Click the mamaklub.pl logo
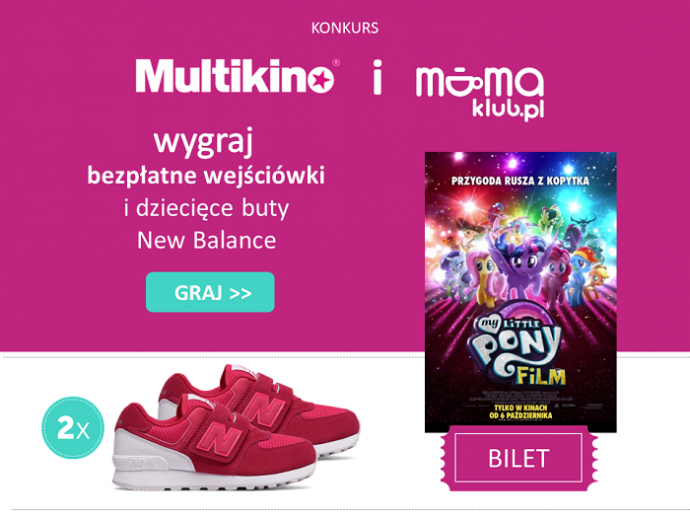The height and width of the screenshot is (518, 690). [480, 92]
